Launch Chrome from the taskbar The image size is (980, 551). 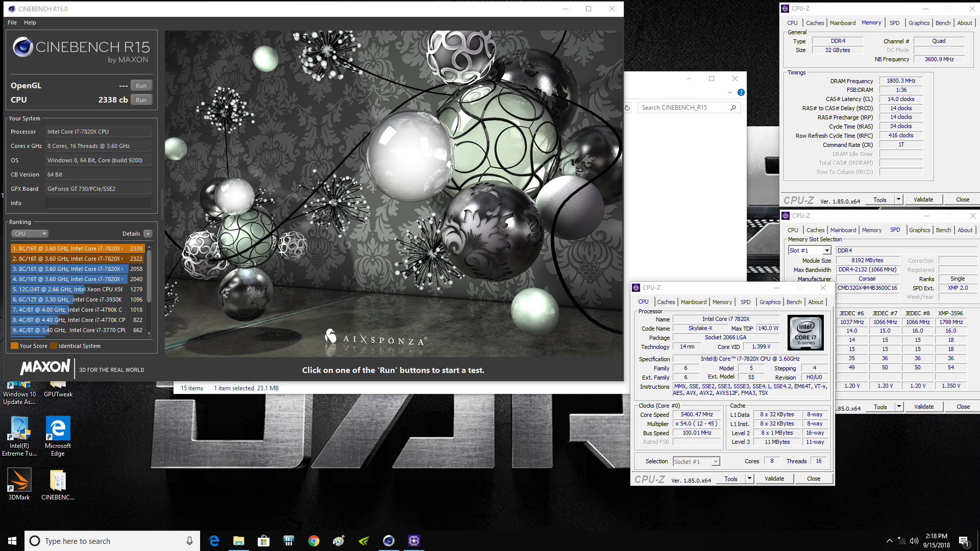pos(313,541)
